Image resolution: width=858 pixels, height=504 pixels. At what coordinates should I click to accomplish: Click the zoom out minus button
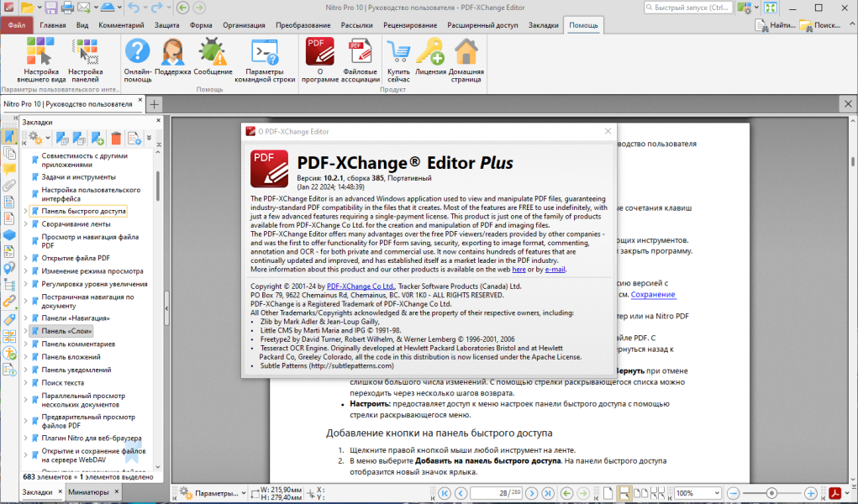734,493
